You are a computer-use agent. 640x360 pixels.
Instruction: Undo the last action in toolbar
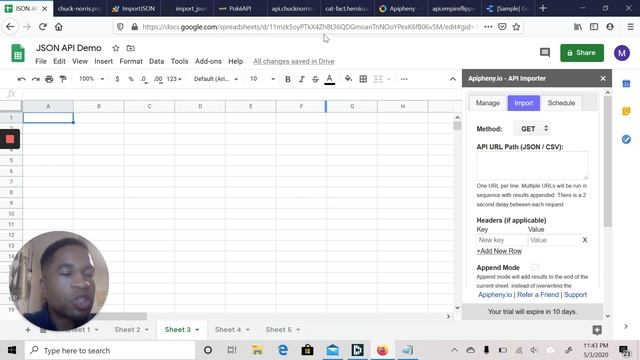coord(22,79)
